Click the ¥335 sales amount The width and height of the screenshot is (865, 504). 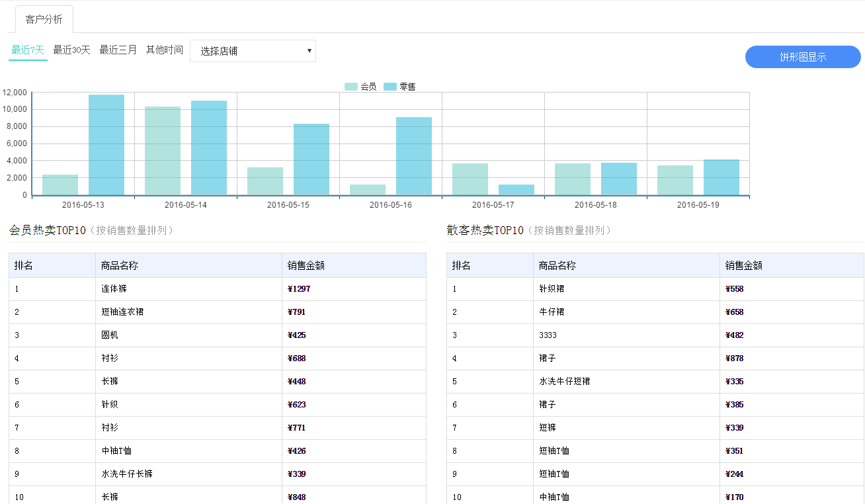[735, 382]
